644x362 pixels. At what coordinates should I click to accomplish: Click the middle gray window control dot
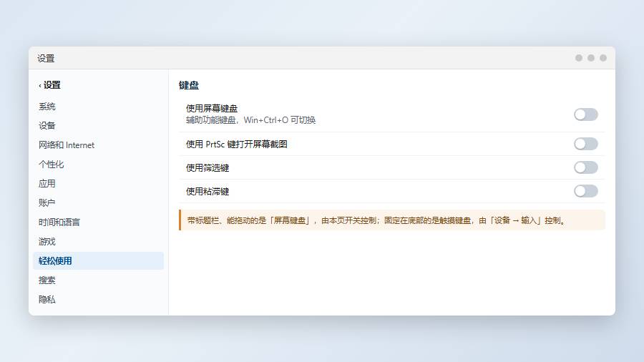tap(591, 58)
